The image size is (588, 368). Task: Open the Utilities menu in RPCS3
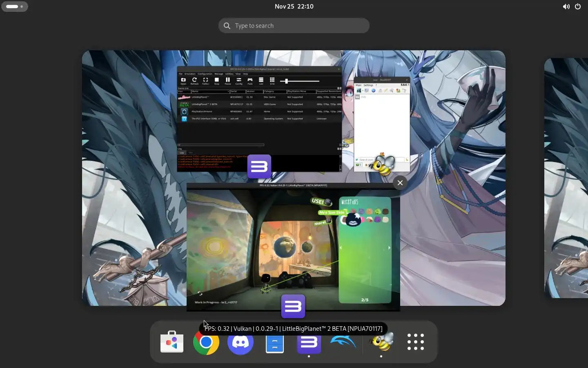(229, 74)
